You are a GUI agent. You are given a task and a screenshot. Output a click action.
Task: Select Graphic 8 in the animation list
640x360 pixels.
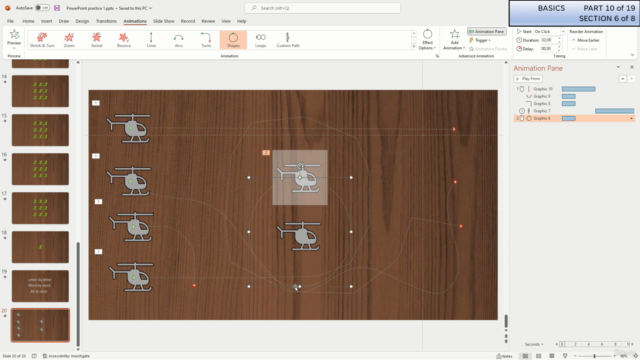[542, 103]
